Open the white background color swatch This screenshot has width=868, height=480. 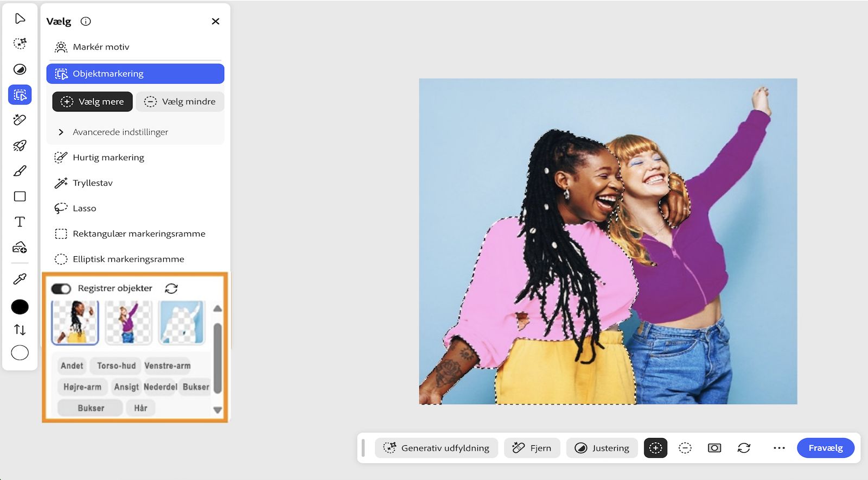(x=20, y=353)
